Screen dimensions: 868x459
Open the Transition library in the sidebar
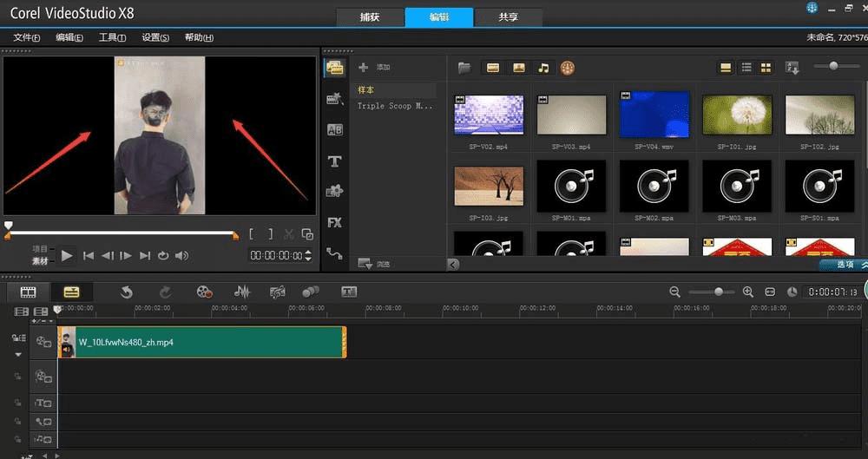[x=334, y=130]
